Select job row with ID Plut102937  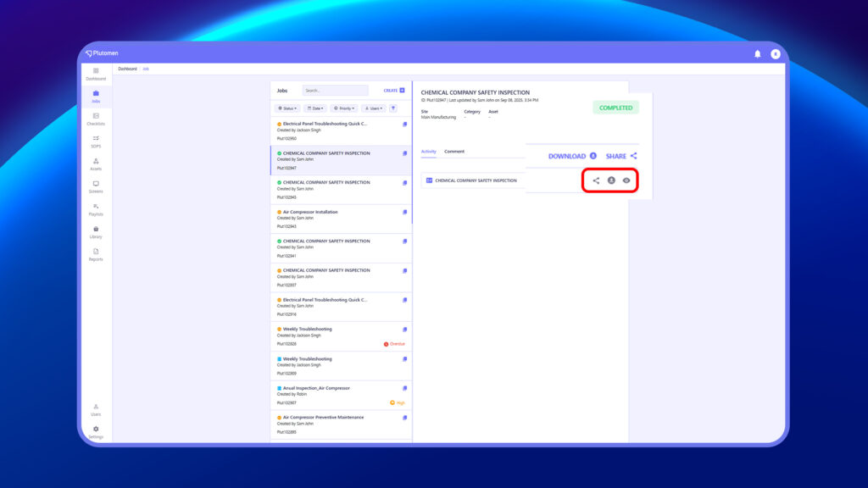click(341, 278)
